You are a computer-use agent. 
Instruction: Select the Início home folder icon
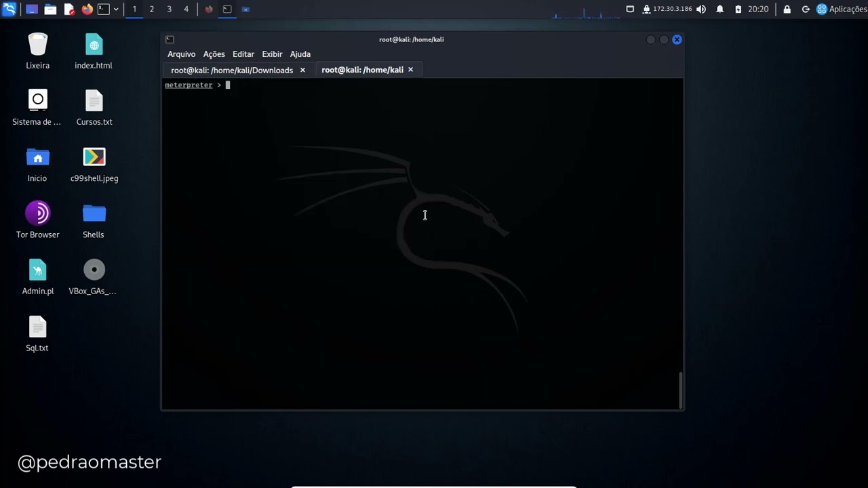pos(37,164)
